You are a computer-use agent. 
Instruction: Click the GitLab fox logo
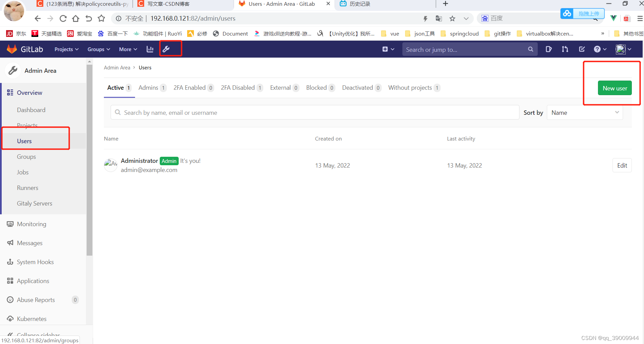click(x=12, y=49)
